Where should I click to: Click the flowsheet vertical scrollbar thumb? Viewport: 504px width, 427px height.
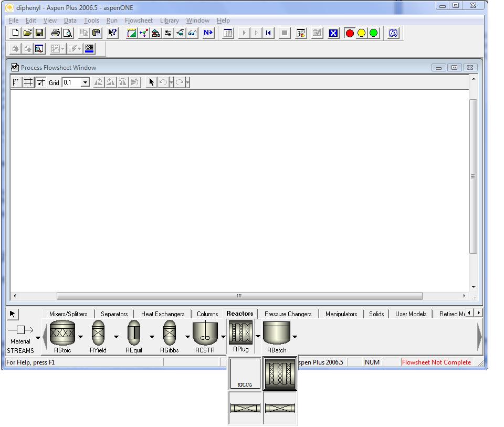(473, 176)
